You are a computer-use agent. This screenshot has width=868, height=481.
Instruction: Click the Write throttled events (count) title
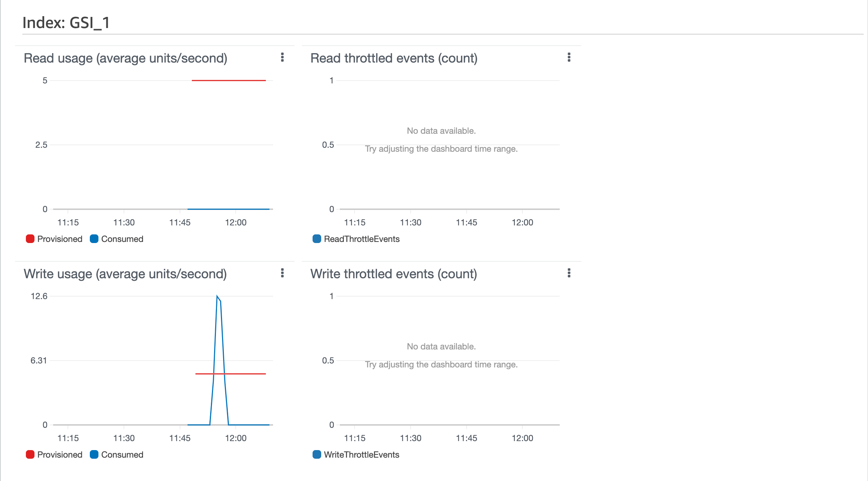[x=394, y=274]
